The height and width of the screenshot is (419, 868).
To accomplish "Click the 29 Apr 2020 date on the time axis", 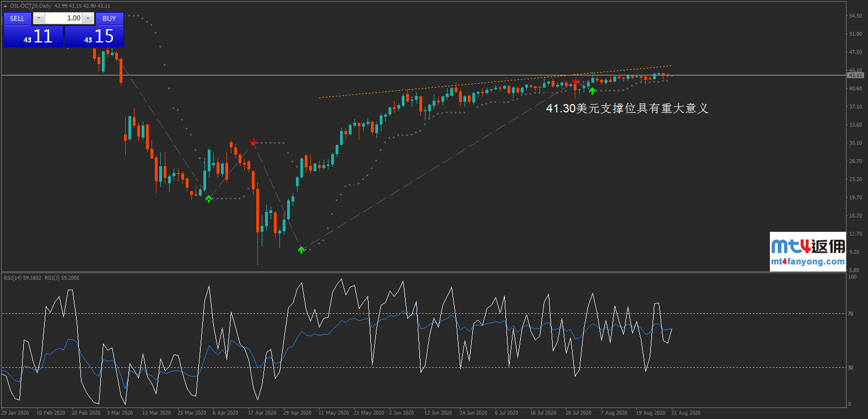I will click(x=297, y=413).
